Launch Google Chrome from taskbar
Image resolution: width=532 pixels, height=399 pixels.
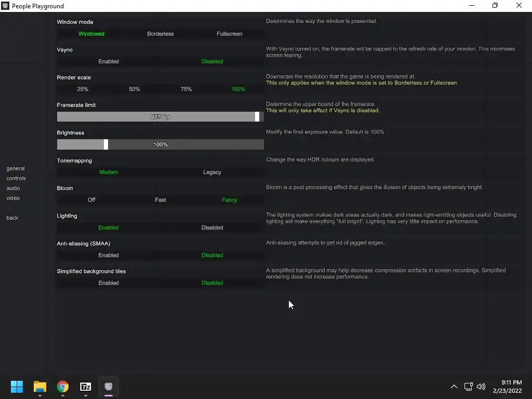point(63,387)
